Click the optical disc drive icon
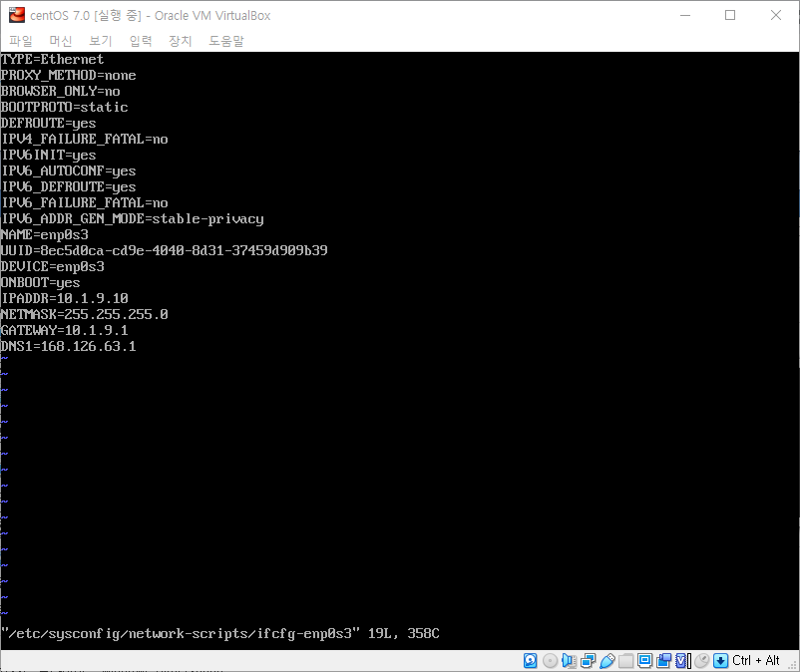Screen dimensions: 800x672 pos(550,661)
